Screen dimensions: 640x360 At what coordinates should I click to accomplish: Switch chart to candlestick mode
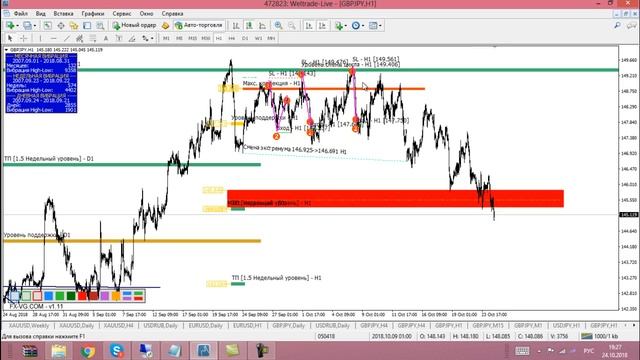pyautogui.click(x=249, y=26)
